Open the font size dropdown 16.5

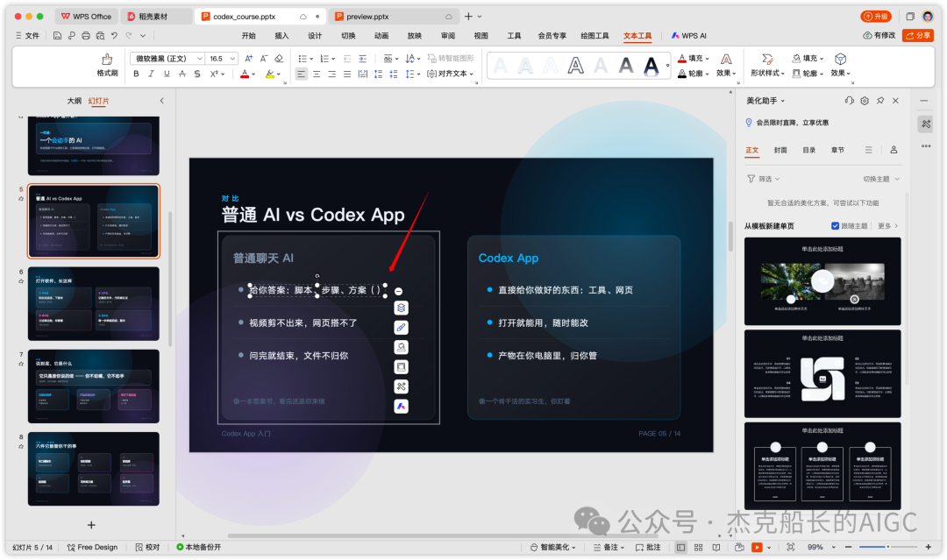(x=232, y=59)
